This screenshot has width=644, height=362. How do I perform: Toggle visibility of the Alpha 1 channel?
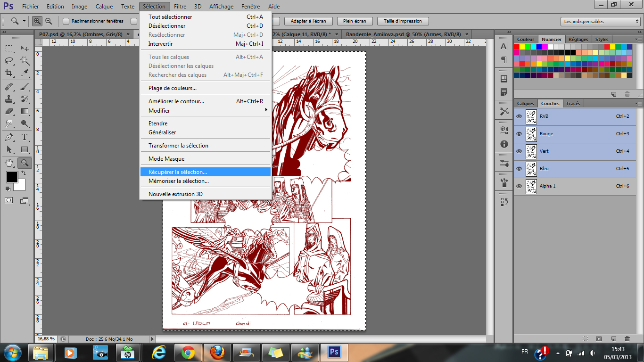(519, 186)
